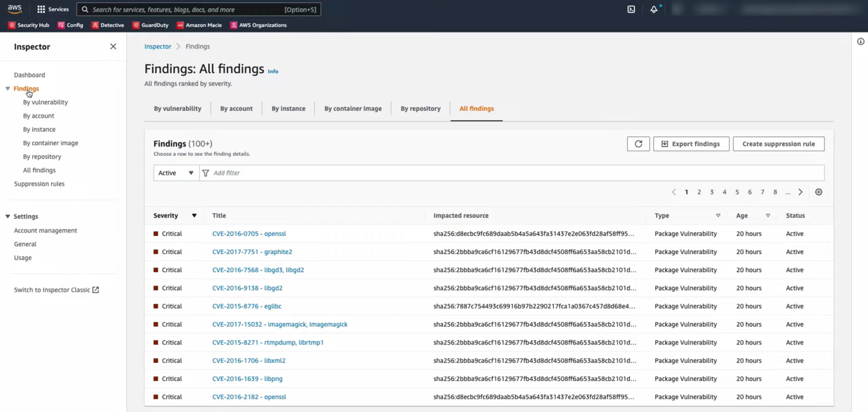Open the Active status filter dropdown
868x412 pixels.
[x=175, y=173]
